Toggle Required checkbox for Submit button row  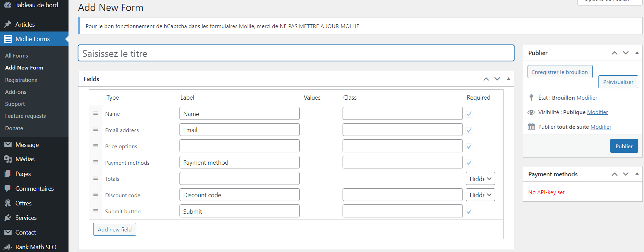click(x=469, y=212)
